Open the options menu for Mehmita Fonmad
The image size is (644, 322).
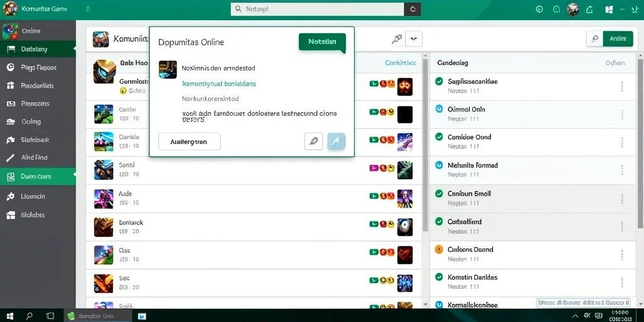coord(622,170)
